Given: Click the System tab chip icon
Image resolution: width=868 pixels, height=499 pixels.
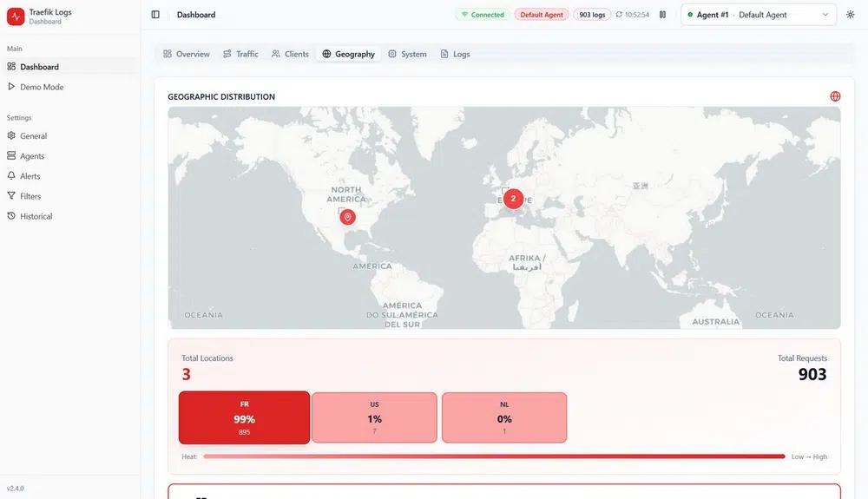Looking at the screenshot, I should click(392, 54).
